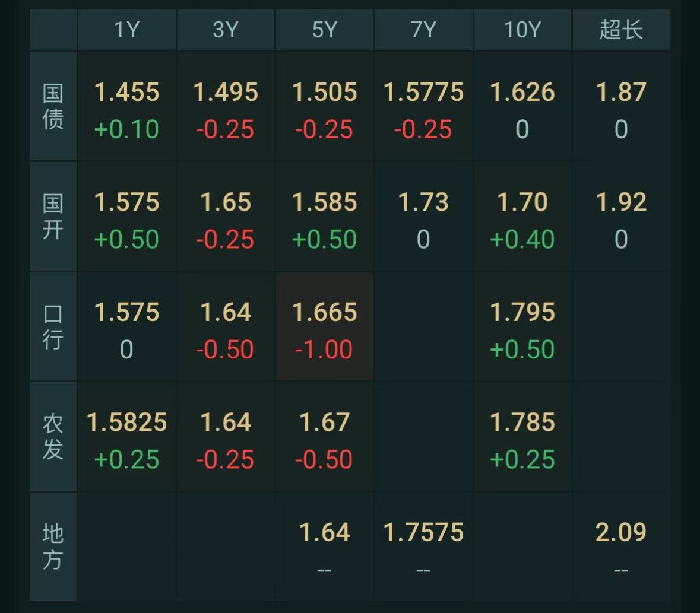Select the 5Y column header
This screenshot has height=613, width=700.
coord(325,30)
